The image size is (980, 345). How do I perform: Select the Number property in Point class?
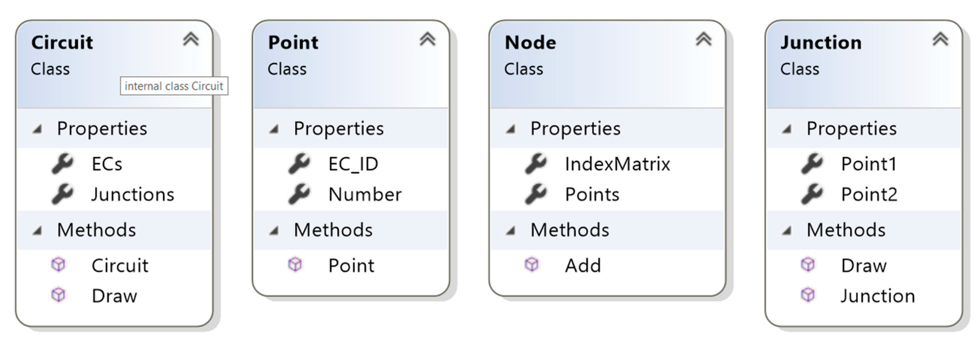(365, 194)
